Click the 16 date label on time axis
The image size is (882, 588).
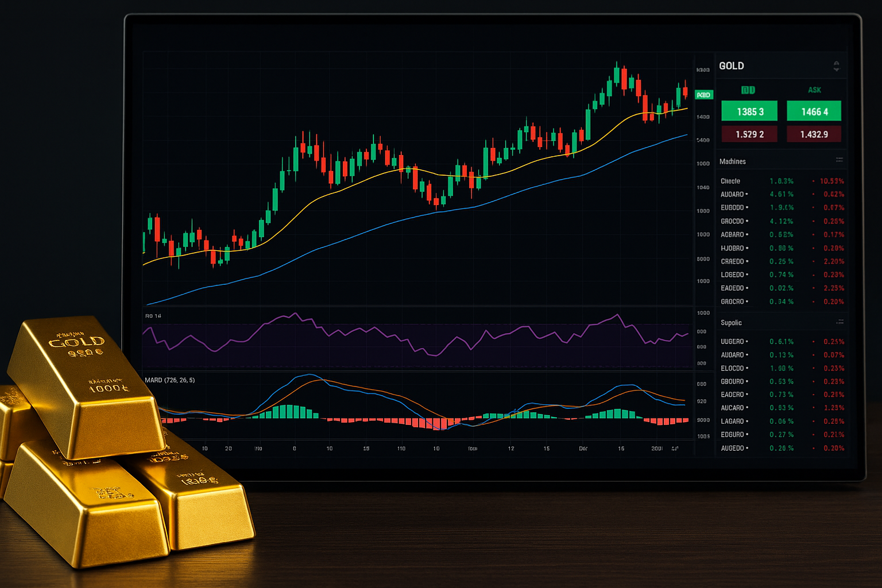point(621,448)
